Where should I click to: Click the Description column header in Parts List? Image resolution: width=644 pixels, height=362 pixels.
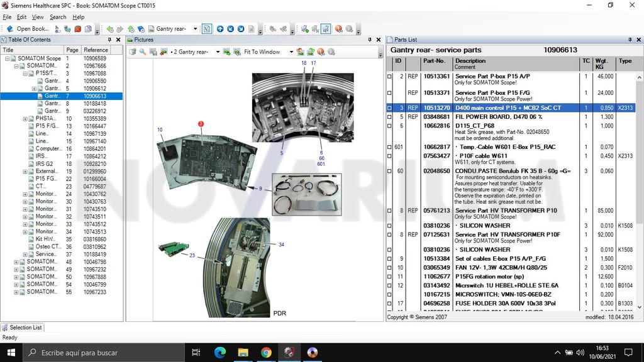tap(516, 63)
